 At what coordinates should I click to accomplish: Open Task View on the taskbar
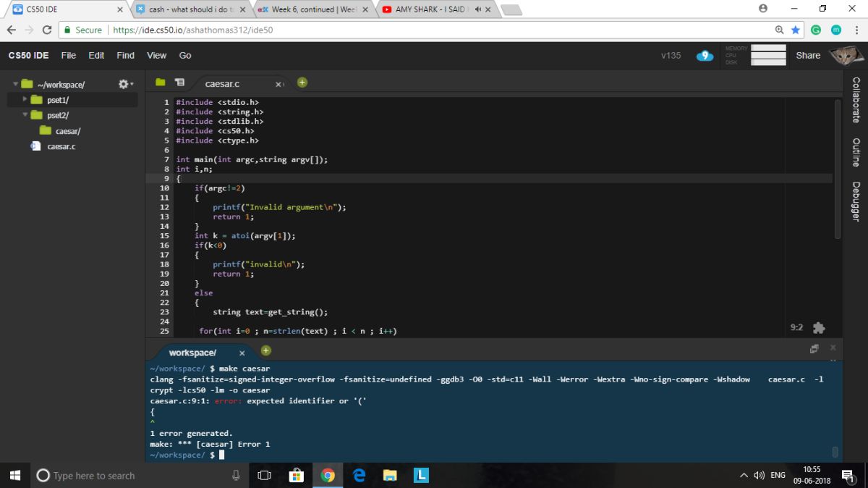pyautogui.click(x=264, y=476)
